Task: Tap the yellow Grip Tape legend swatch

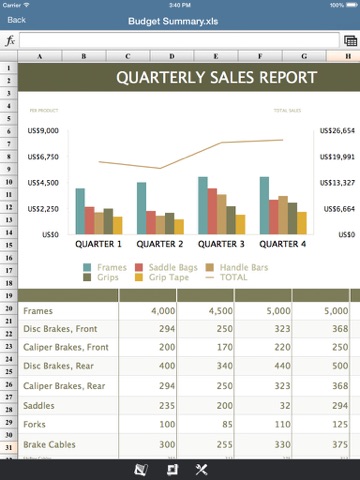Action: coord(139,277)
